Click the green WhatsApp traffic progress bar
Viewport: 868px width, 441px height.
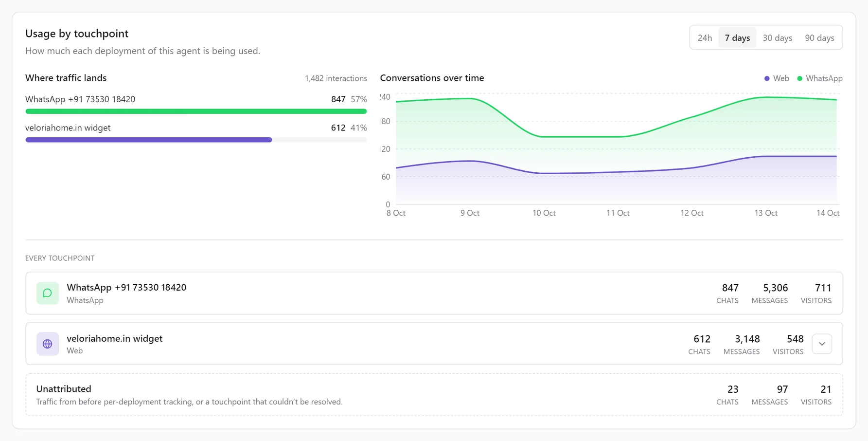(x=196, y=111)
